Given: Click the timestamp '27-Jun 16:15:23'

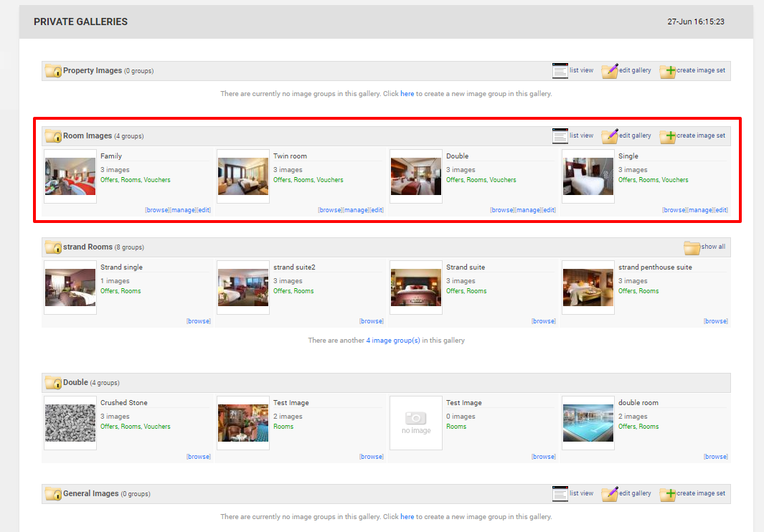Looking at the screenshot, I should 696,22.
